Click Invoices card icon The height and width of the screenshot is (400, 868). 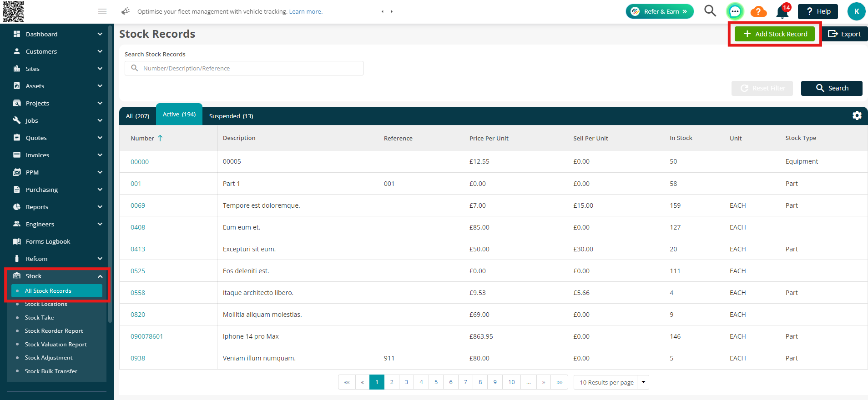point(17,155)
